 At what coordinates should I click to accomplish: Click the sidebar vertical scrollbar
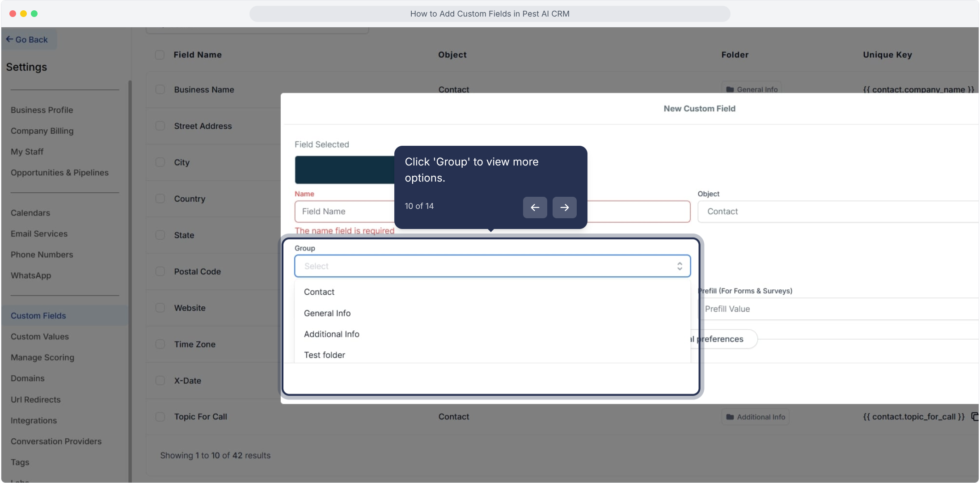click(x=130, y=282)
